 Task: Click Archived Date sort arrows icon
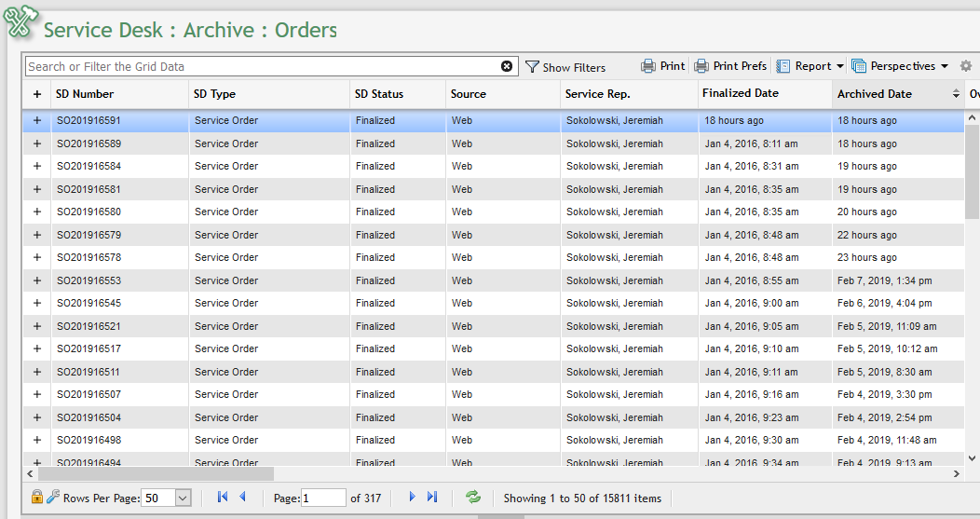956,94
